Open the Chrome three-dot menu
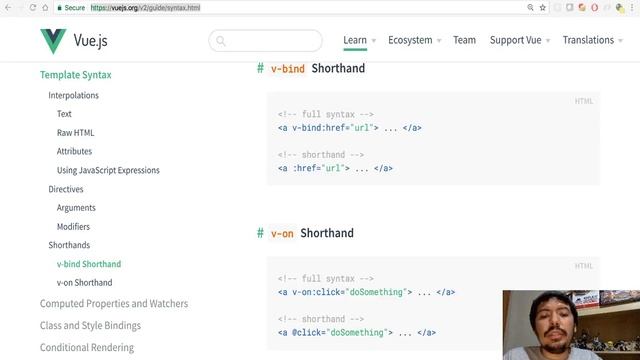 (633, 7)
